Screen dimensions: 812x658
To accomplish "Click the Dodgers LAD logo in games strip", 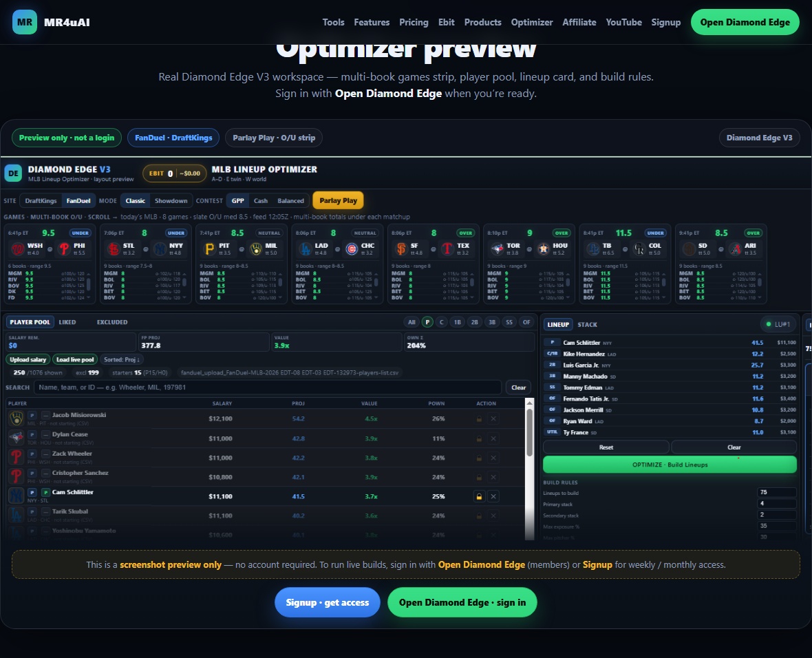I will (305, 249).
